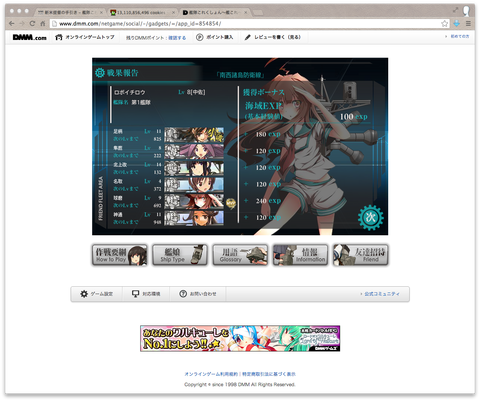Click the 戦果報告 gear icon in header
The image size is (480, 401).
pyautogui.click(x=100, y=73)
